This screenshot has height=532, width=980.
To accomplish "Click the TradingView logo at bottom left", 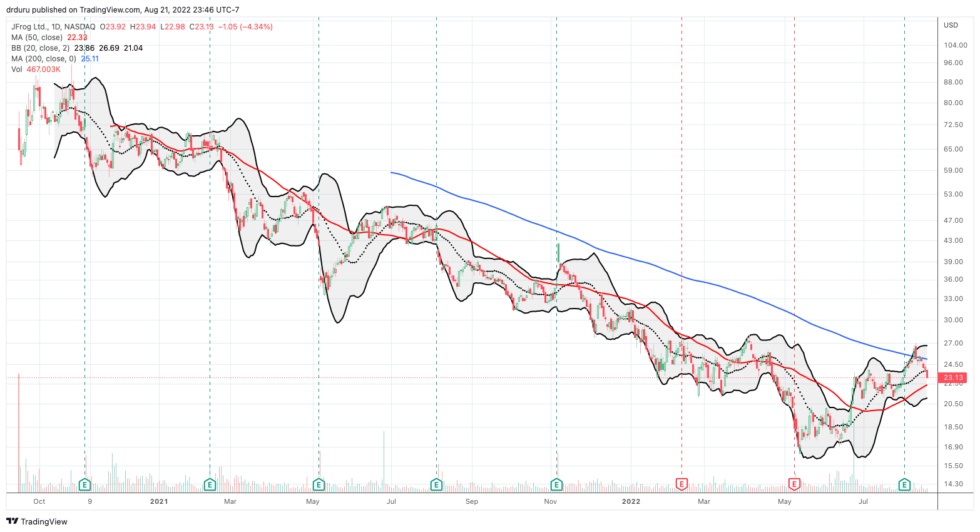I will pyautogui.click(x=37, y=521).
